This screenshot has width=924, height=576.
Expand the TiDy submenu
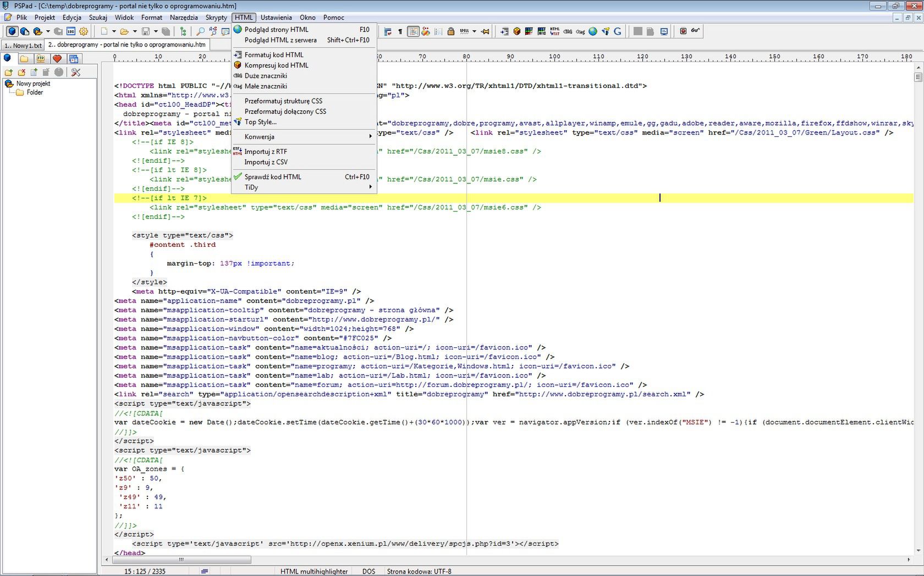pos(304,187)
